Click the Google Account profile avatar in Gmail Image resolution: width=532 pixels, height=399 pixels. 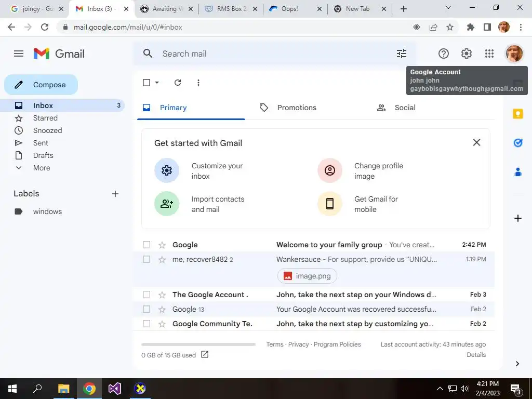click(514, 54)
